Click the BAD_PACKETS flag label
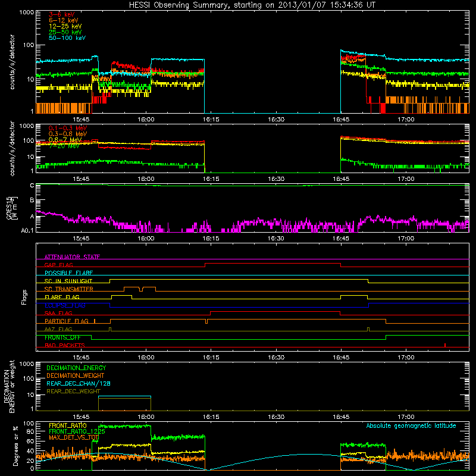 (x=65, y=345)
